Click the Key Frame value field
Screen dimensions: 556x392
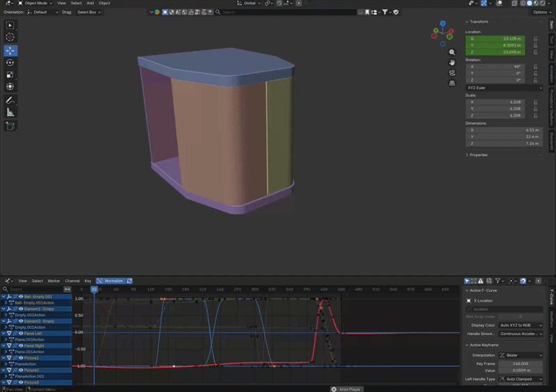click(521, 364)
